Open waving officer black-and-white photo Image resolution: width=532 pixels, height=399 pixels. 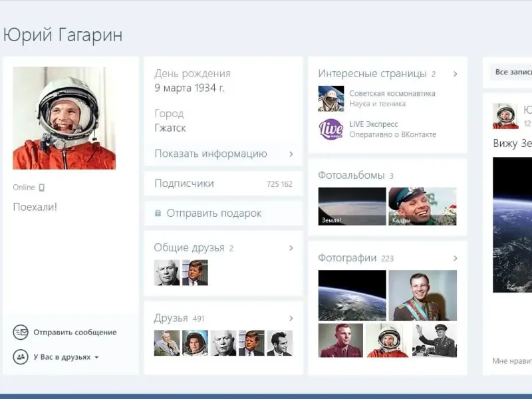click(x=434, y=340)
